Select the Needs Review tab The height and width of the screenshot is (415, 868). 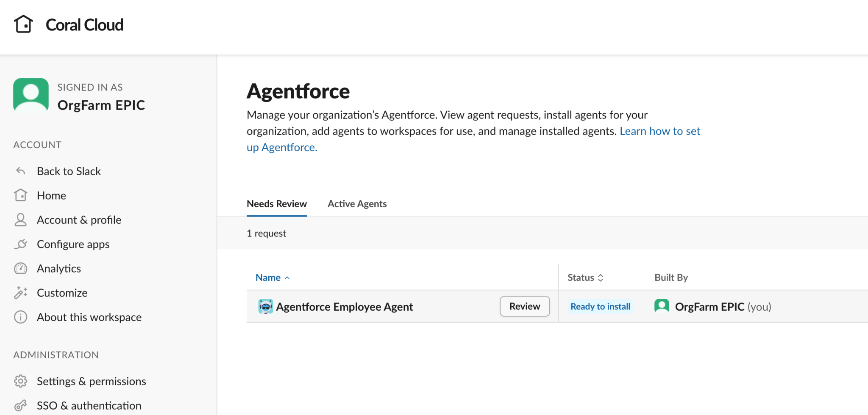(x=276, y=204)
